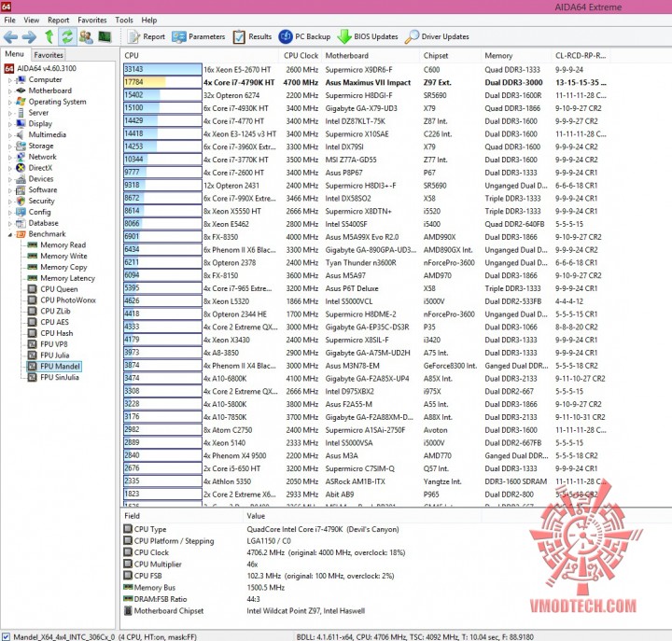This screenshot has height=641, width=672.
Task: Open the Tools menu
Action: pos(124,21)
